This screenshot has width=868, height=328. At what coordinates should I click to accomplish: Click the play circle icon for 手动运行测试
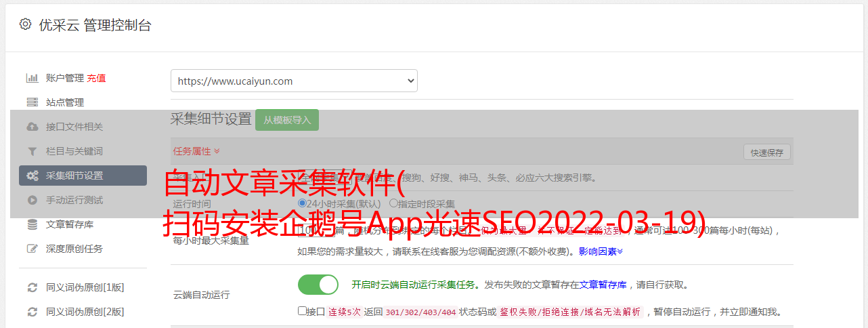point(32,200)
